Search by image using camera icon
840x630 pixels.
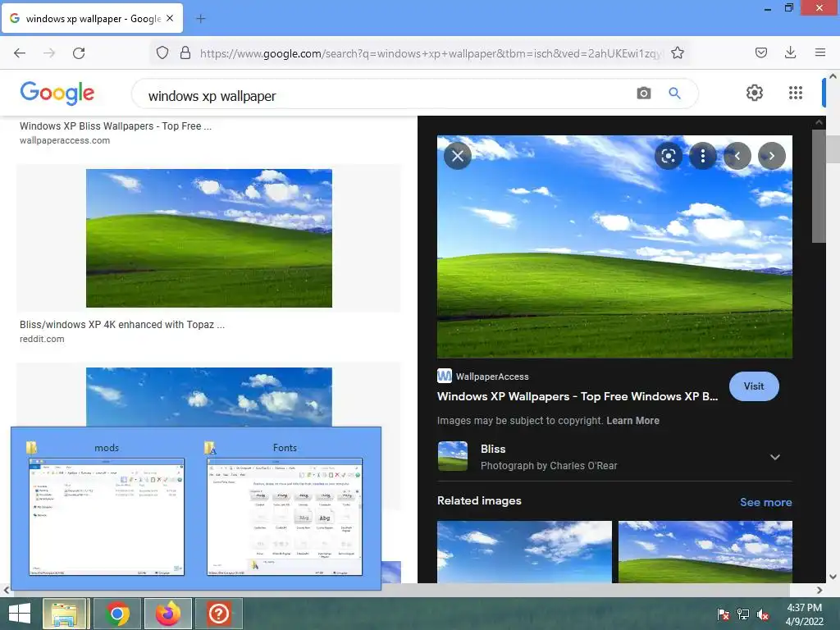643,94
